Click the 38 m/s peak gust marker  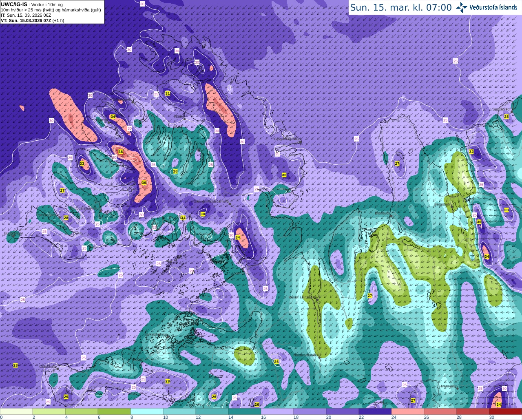pyautogui.click(x=120, y=152)
